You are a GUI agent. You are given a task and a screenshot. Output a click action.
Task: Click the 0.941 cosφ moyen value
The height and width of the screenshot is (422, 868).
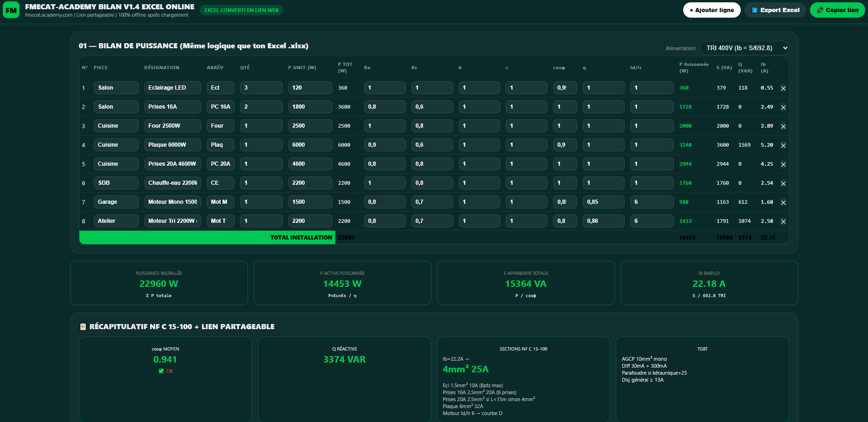tap(165, 359)
